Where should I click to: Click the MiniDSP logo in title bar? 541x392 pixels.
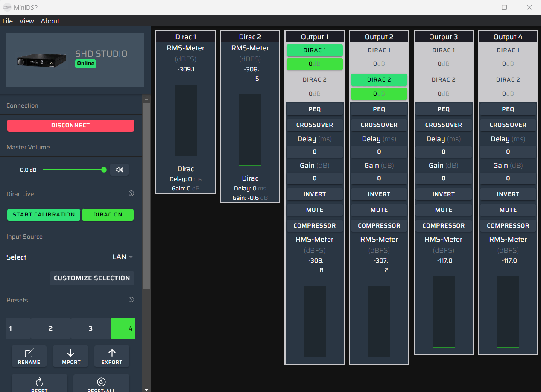tap(7, 7)
